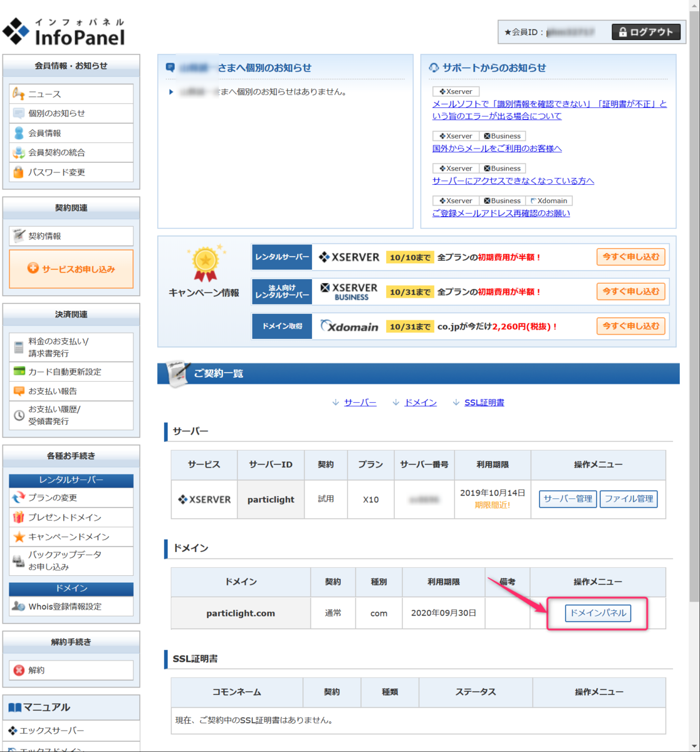
Task: Click the gift icon for プレゼントドメイン
Action: (x=19, y=518)
